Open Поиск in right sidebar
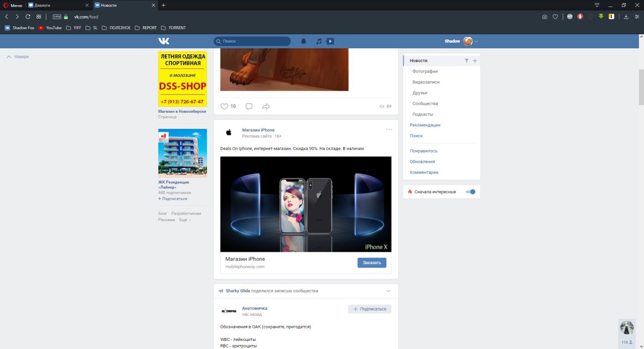Viewport: 644px width, 349px height. tap(416, 136)
